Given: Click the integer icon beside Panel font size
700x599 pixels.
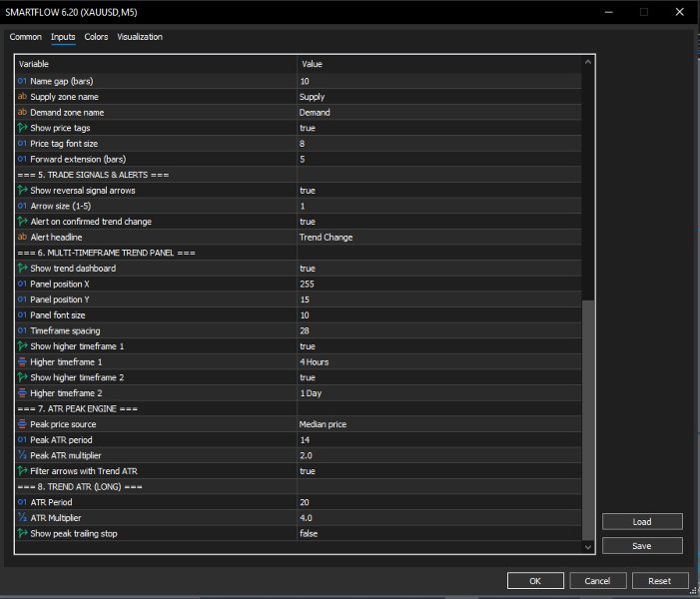Looking at the screenshot, I should [22, 315].
